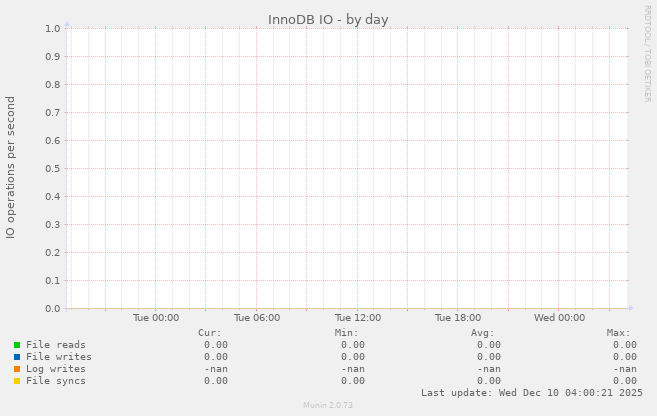Click the File syncs Cur value 0.00
Screen dimensions: 657x416
216,380
